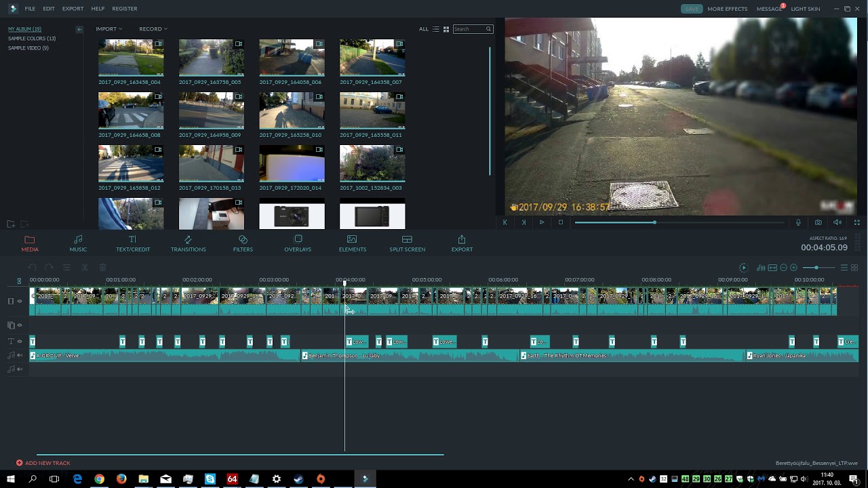Screen dimensions: 868x488
Task: Expand the Import dropdown
Action: tap(108, 29)
